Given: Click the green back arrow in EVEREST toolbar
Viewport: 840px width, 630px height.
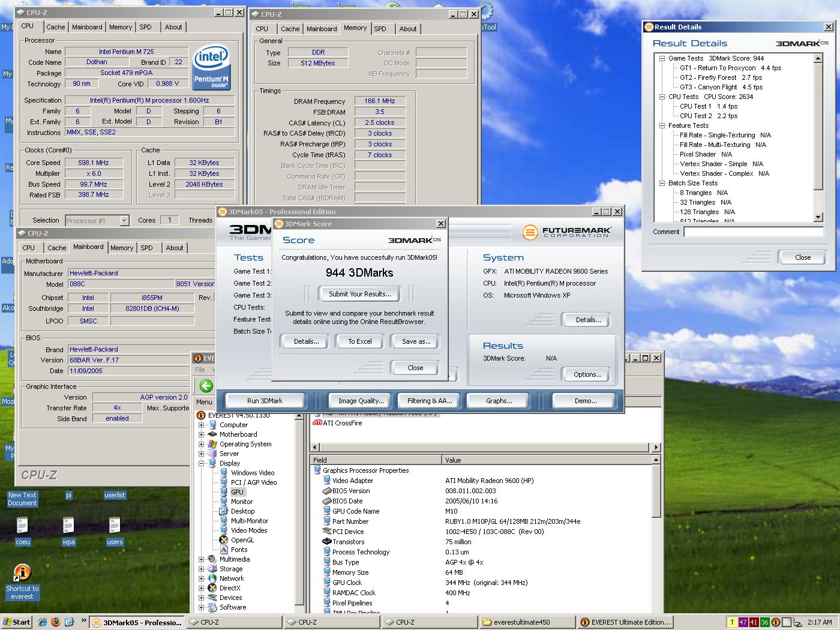Looking at the screenshot, I should [206, 386].
